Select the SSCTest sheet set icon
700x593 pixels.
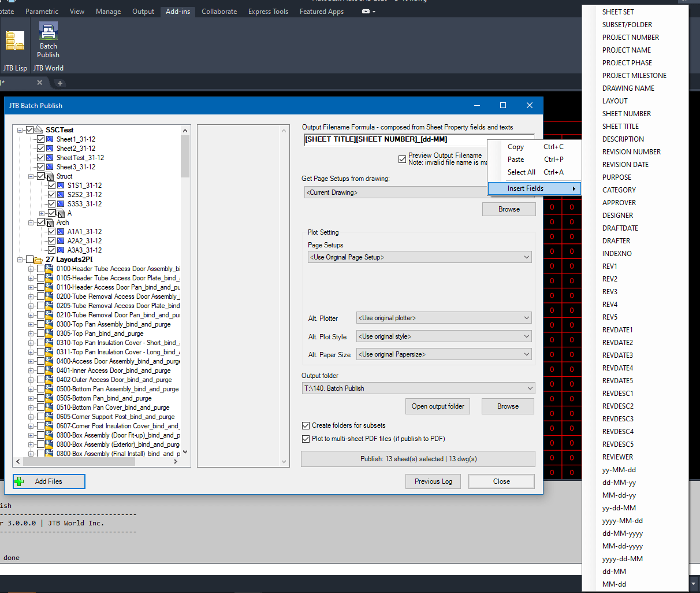coord(38,130)
